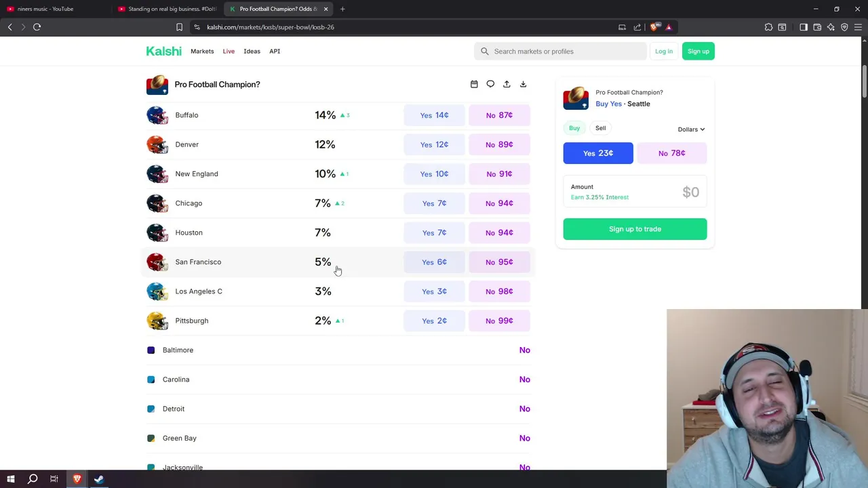Open the Dollars currency dropdown
Screen dimensions: 868x488
[x=691, y=129]
